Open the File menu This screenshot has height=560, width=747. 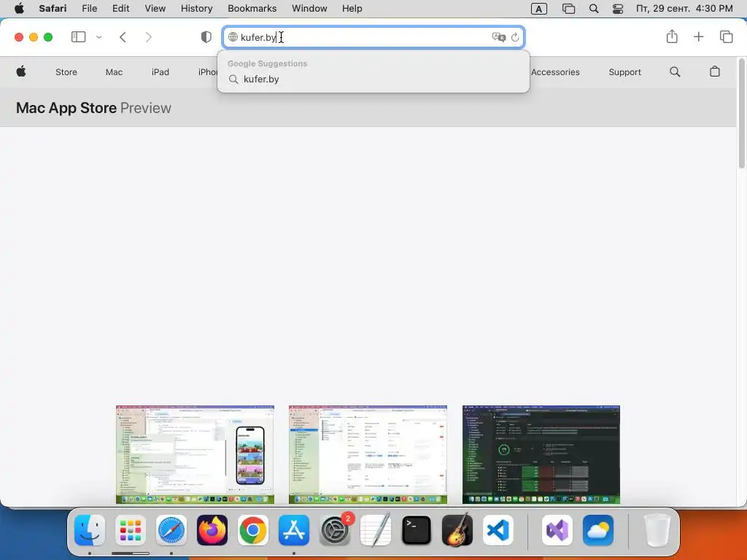pyautogui.click(x=89, y=9)
